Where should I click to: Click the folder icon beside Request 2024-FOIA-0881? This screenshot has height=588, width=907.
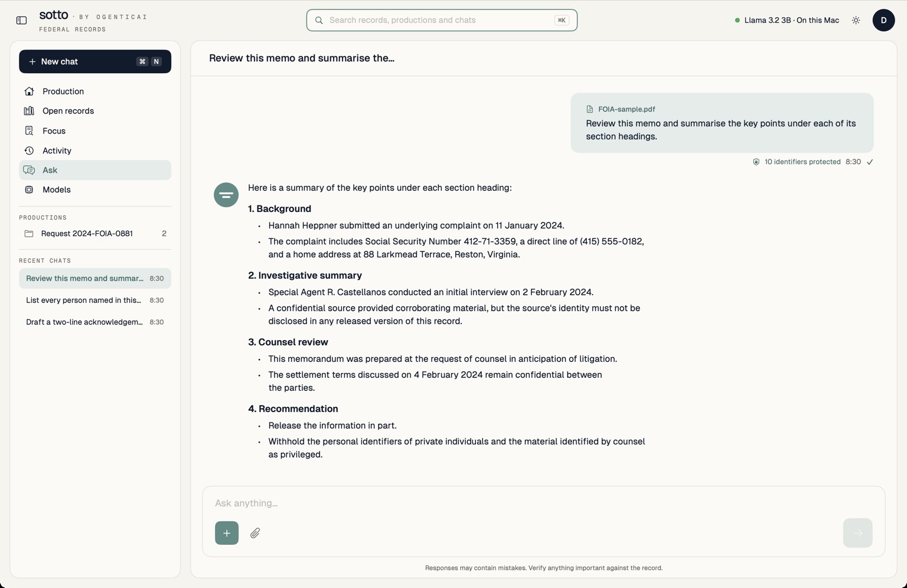click(29, 234)
